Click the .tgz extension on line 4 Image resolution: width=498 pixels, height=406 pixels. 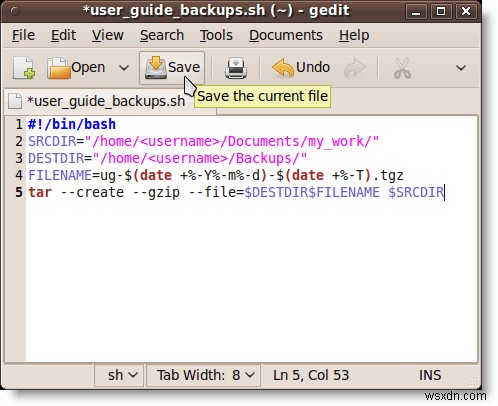pos(388,175)
